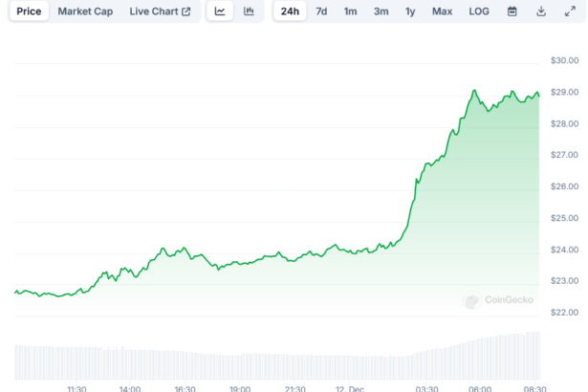
Task: Click the price line peak near $29.00
Action: 475,91
